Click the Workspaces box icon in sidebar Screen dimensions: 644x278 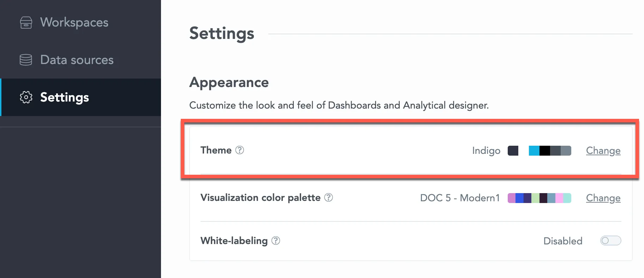[x=25, y=23]
